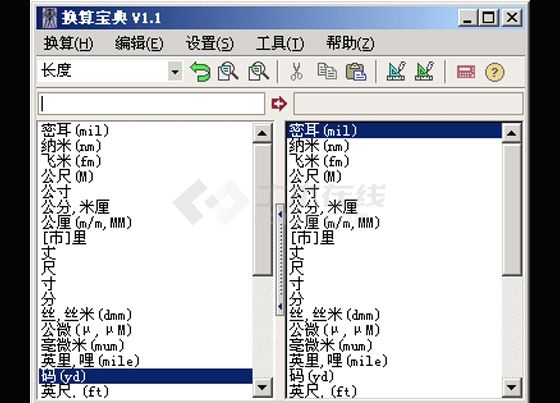The image size is (560, 403).
Task: Select 密耳(mil) in the left list
Action: click(146, 130)
